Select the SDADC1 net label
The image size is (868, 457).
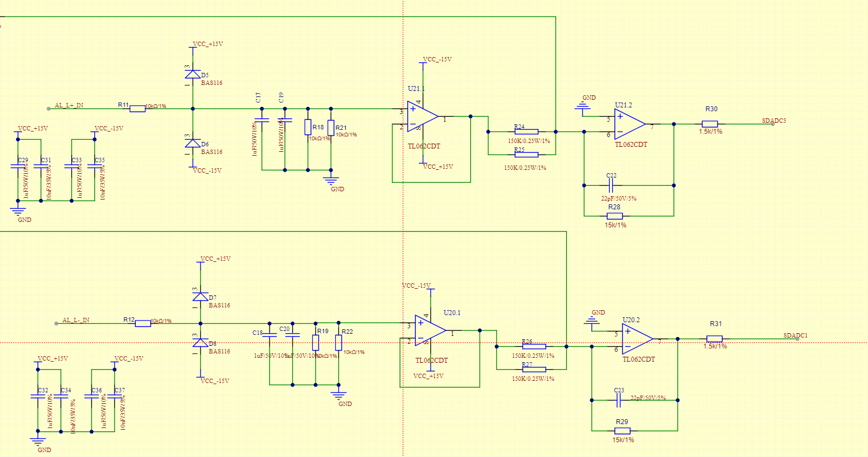tap(795, 335)
